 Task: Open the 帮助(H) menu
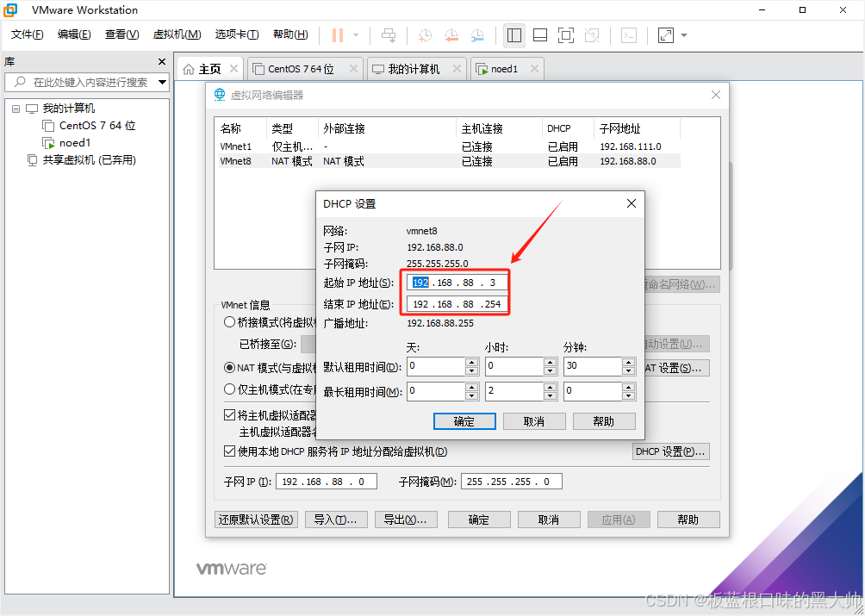(290, 34)
